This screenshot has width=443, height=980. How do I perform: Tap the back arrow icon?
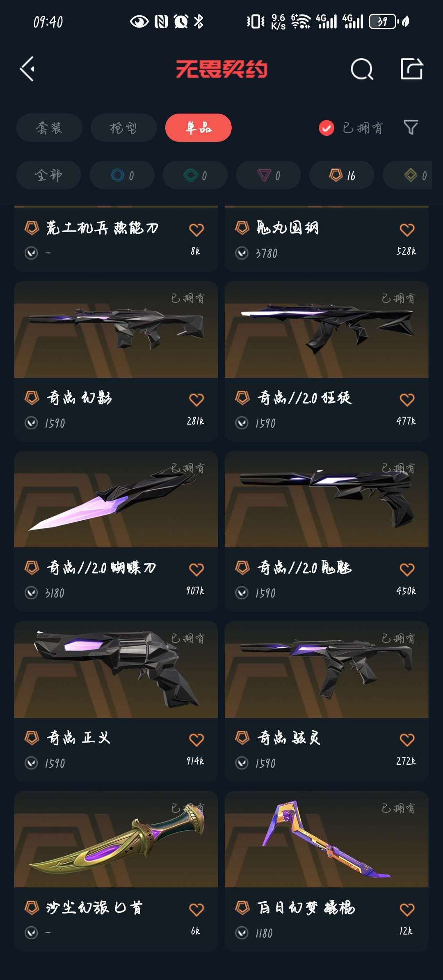point(27,69)
